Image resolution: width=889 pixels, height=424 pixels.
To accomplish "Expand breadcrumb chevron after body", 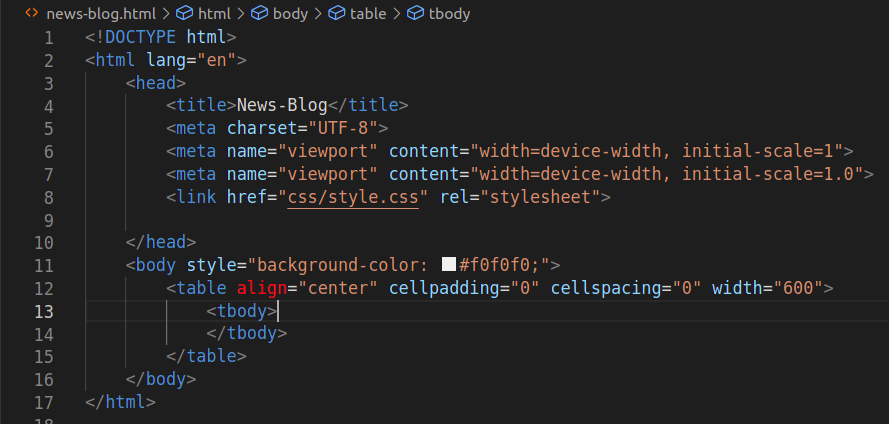I will [x=319, y=13].
